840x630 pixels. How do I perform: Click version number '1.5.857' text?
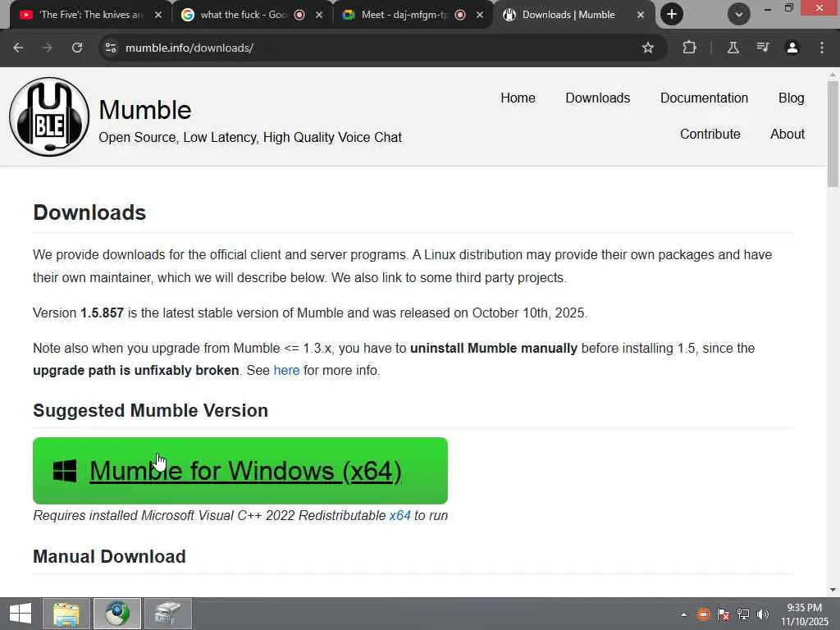coord(102,313)
